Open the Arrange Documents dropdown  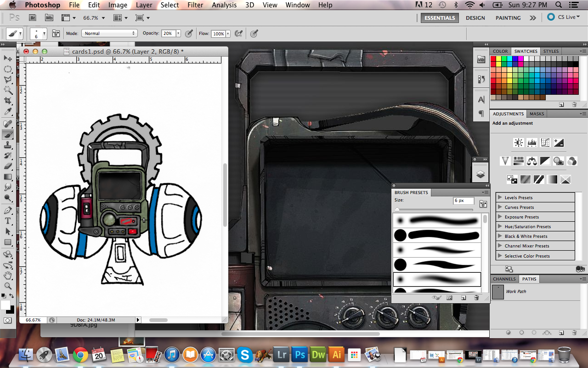point(120,18)
